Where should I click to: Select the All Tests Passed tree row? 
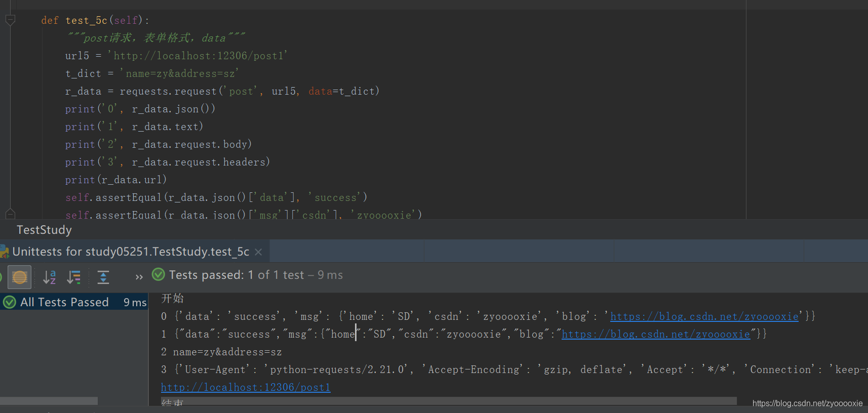click(x=74, y=302)
